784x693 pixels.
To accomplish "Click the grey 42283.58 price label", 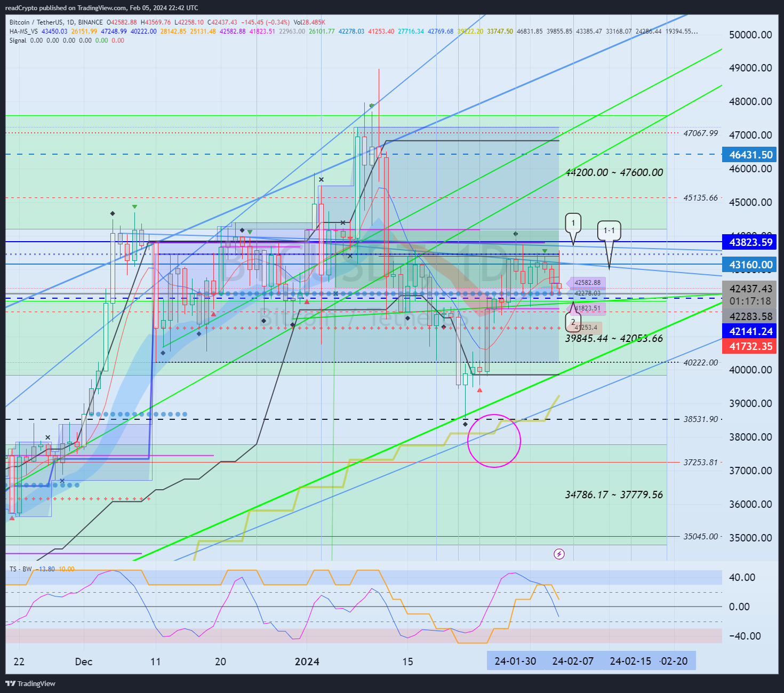I will pyautogui.click(x=749, y=316).
